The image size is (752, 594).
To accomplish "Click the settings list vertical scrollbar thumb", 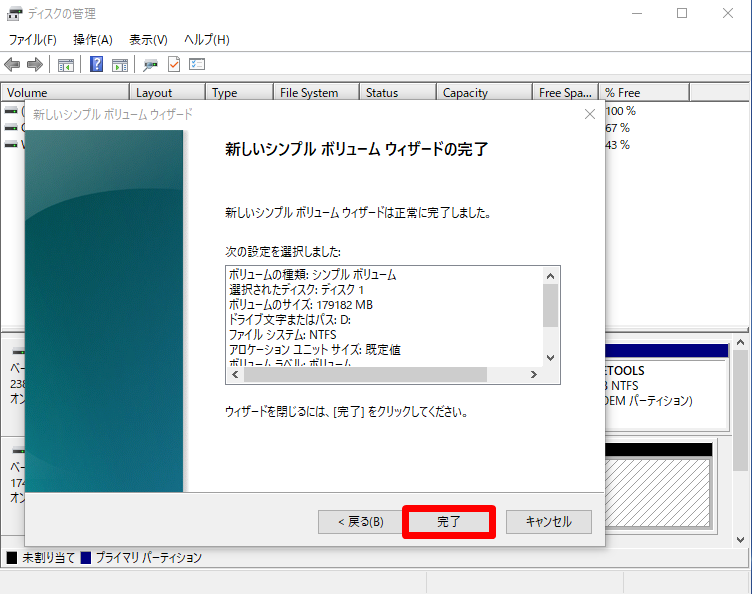I will [551, 305].
